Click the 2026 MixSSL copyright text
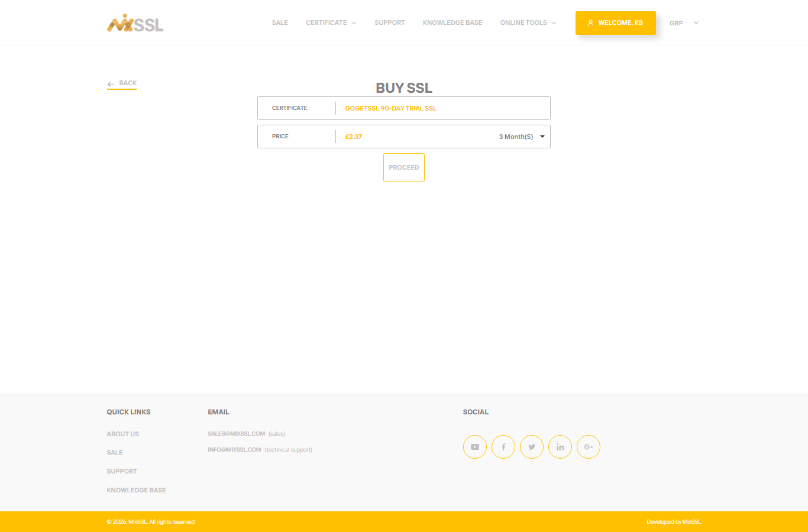This screenshot has height=532, width=808. click(x=151, y=522)
